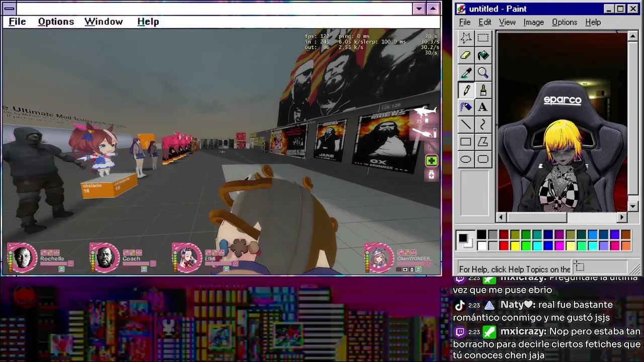Open the Window menu in game window
The height and width of the screenshot is (362, 644).
point(104,22)
